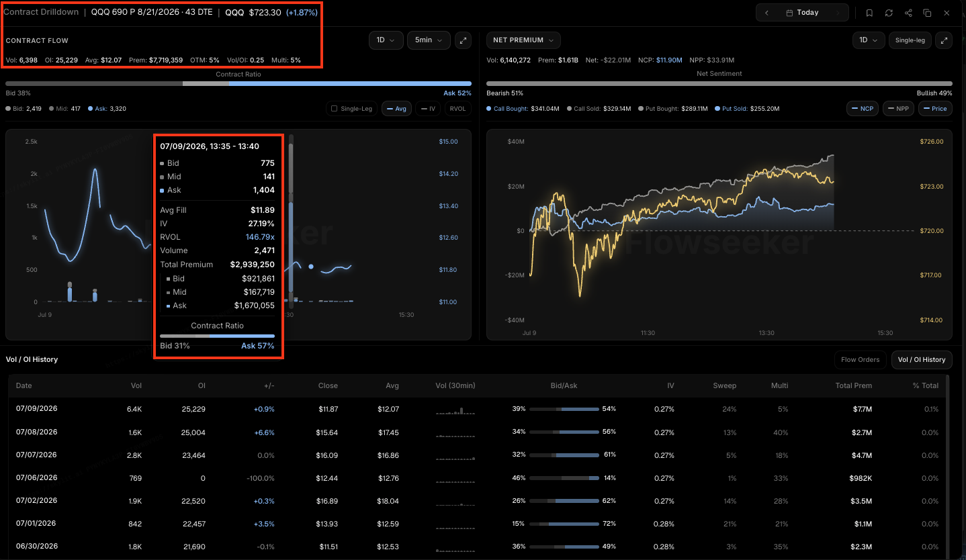Select the 07/07/2026 history row date
This screenshot has height=560, width=966.
[36, 455]
